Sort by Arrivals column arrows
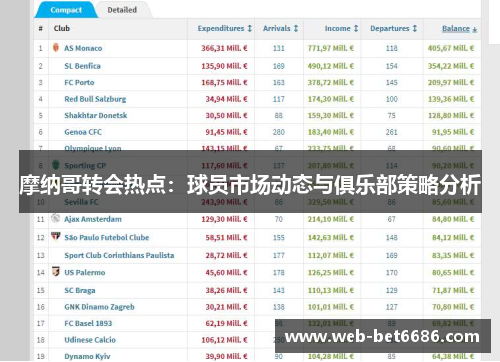Viewport: 500px width, 362px height. pos(296,28)
